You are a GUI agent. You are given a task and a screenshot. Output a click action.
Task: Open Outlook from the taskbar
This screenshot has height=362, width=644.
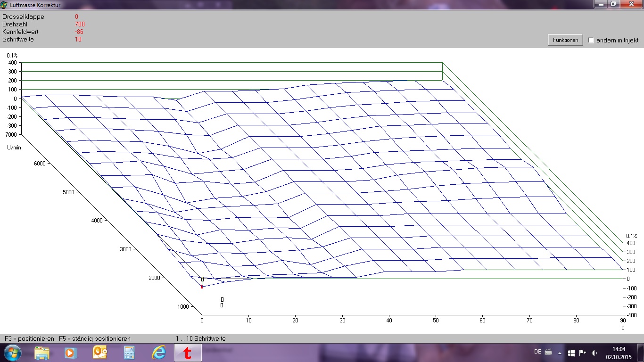tap(100, 353)
